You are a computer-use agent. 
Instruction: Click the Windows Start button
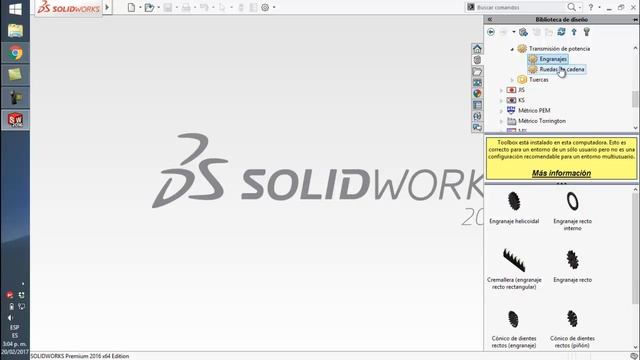[x=15, y=9]
